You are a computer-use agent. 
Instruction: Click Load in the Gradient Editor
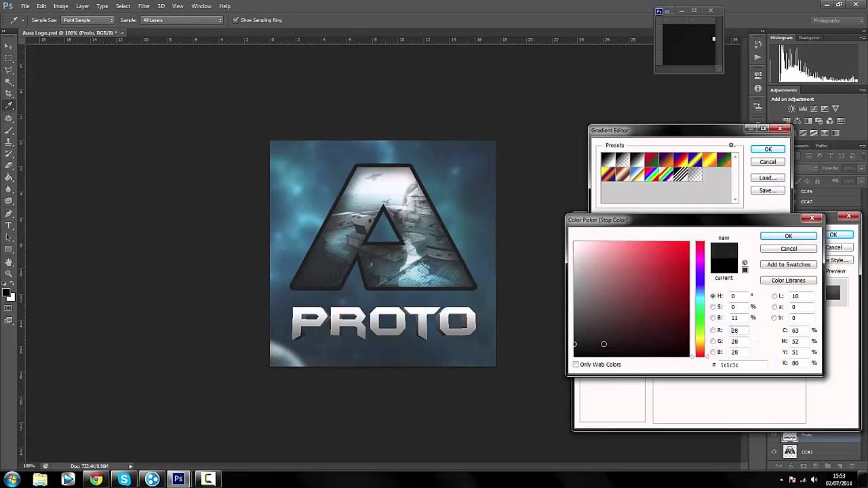coord(768,178)
